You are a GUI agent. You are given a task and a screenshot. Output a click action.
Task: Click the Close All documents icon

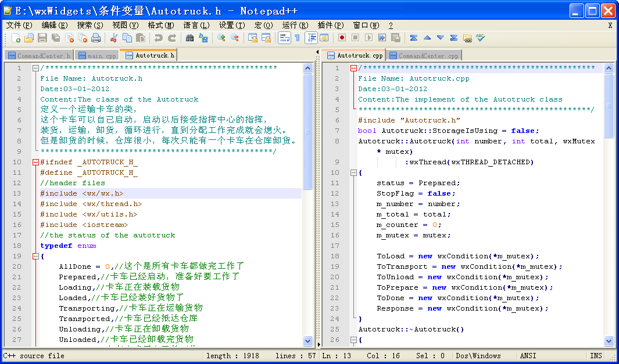pyautogui.click(x=83, y=38)
